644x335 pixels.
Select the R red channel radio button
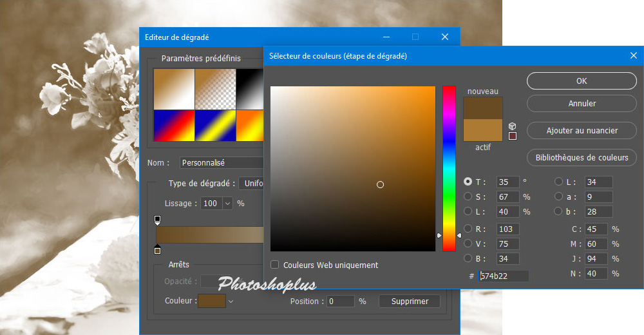(468, 229)
